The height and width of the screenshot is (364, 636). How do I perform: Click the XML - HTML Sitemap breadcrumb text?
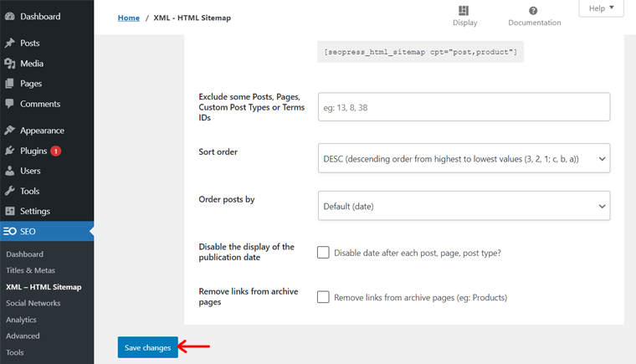[x=192, y=18]
